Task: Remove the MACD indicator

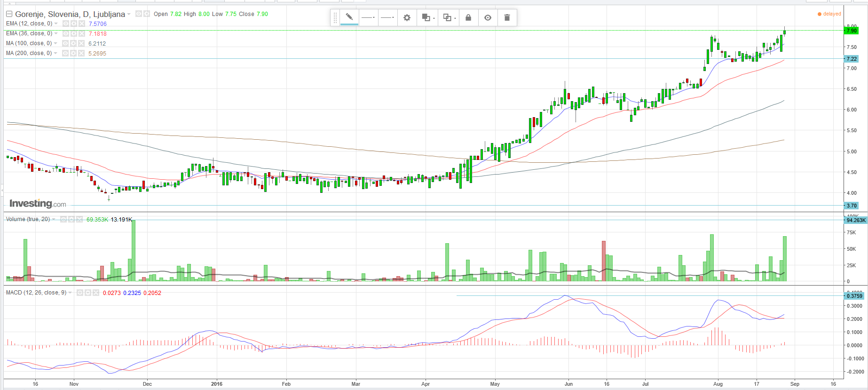Action: 96,293
